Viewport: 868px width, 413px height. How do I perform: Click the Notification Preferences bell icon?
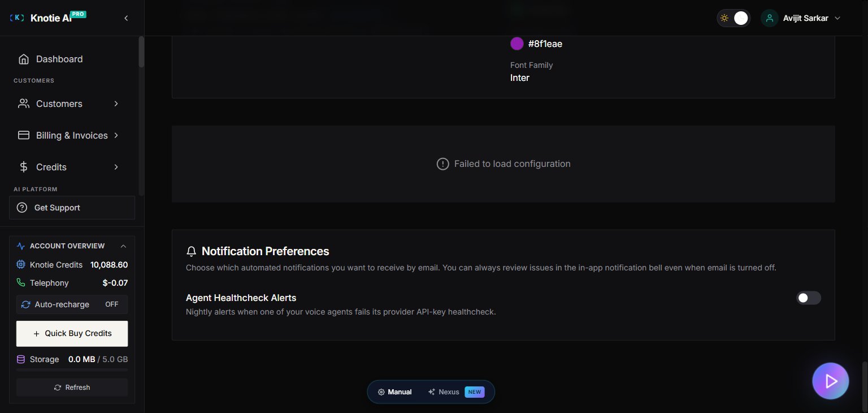click(192, 251)
